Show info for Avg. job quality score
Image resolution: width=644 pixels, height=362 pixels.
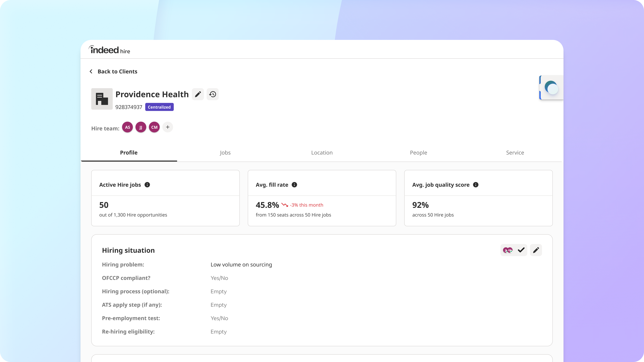click(476, 185)
